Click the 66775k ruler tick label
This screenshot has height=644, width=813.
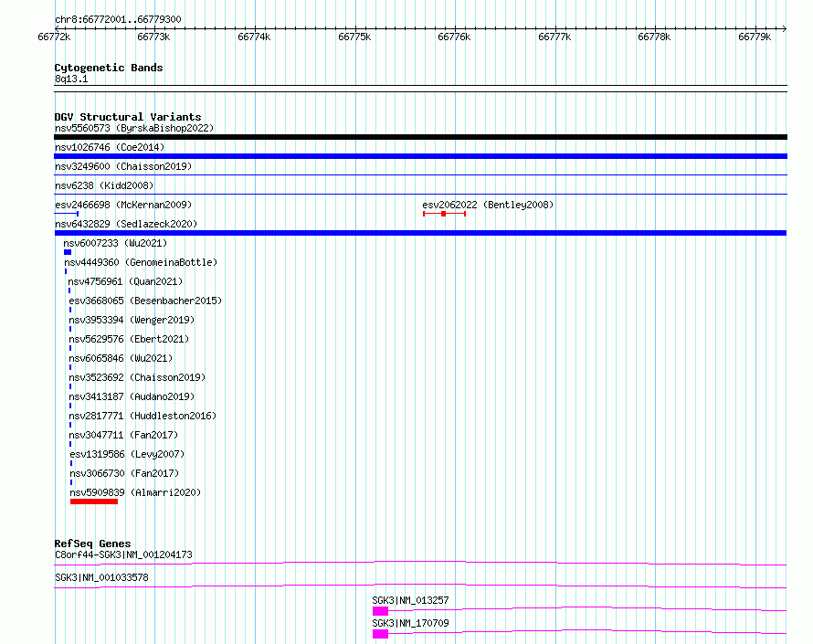click(354, 37)
